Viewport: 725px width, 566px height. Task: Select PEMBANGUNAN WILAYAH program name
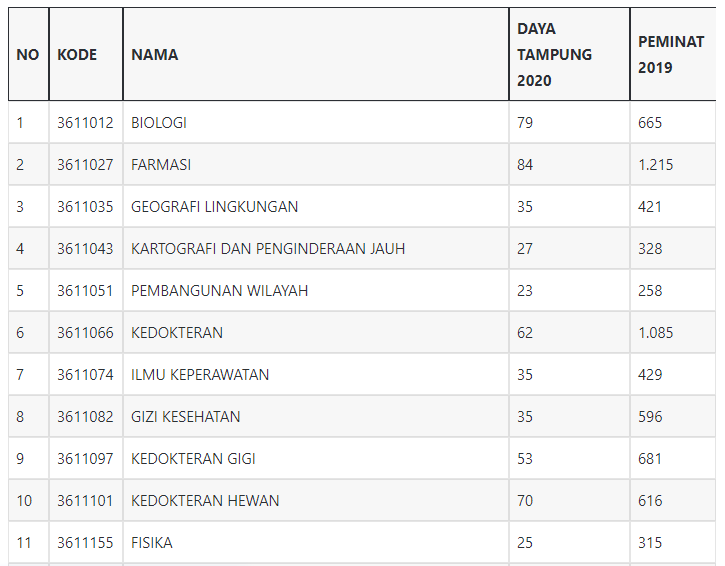point(220,291)
